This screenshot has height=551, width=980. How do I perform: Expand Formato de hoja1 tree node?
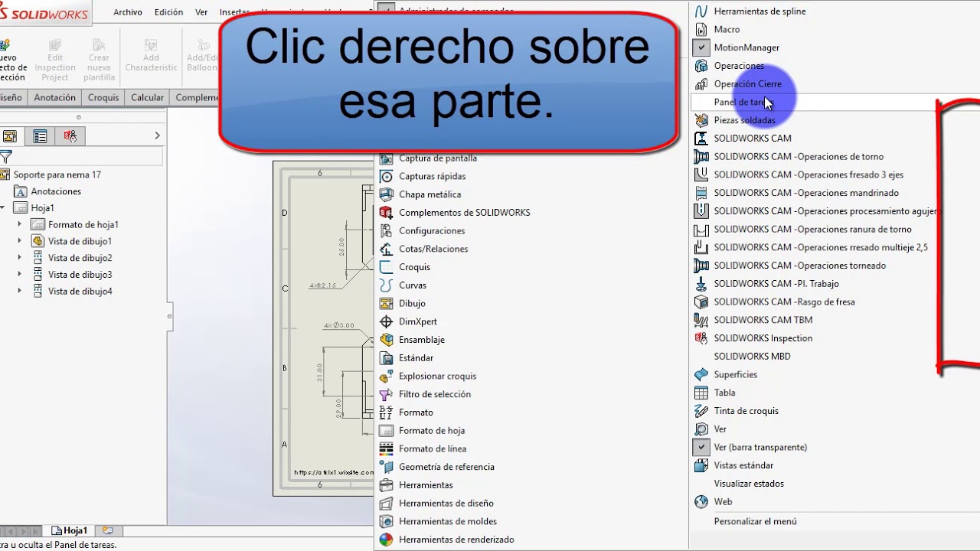point(20,224)
